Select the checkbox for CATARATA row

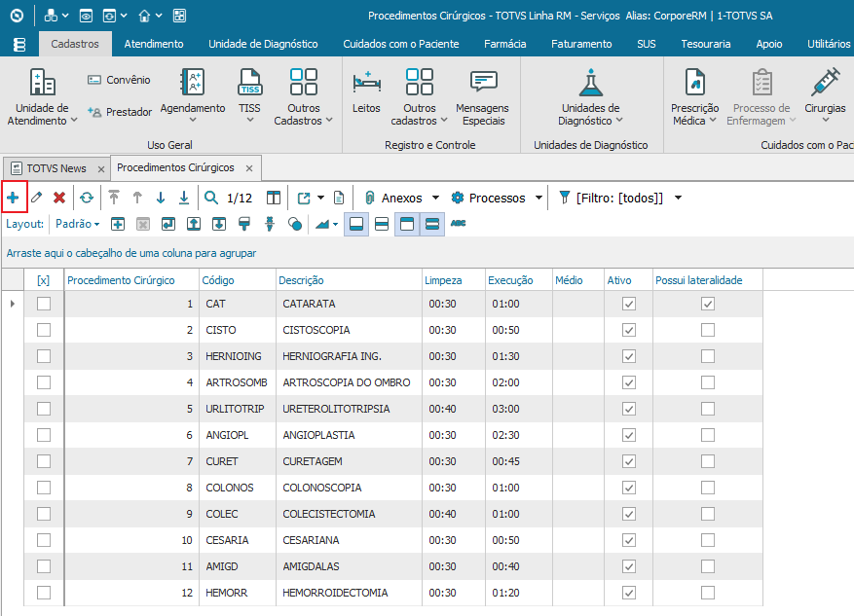tap(44, 304)
